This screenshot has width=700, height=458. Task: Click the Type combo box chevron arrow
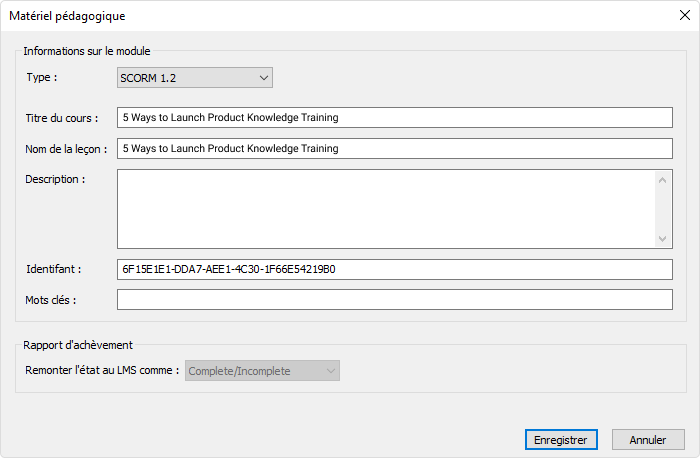[264, 78]
